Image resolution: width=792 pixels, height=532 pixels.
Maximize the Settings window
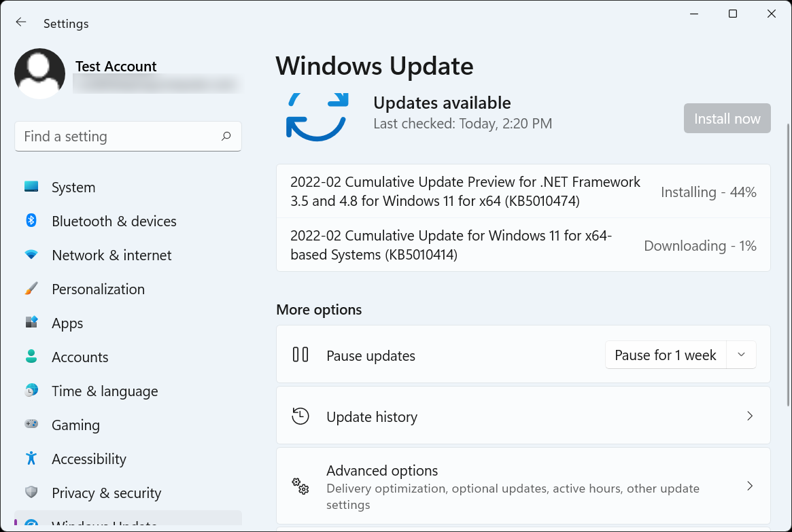point(733,14)
